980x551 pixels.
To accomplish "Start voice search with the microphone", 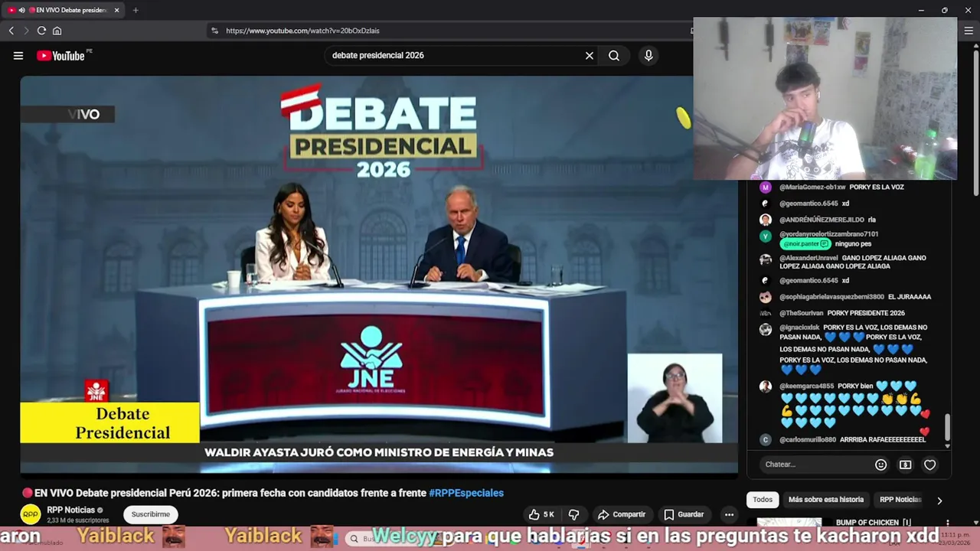I will point(648,55).
